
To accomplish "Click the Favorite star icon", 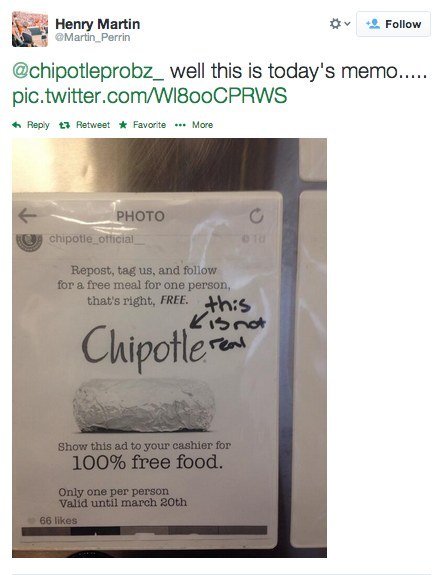I will coord(123,125).
